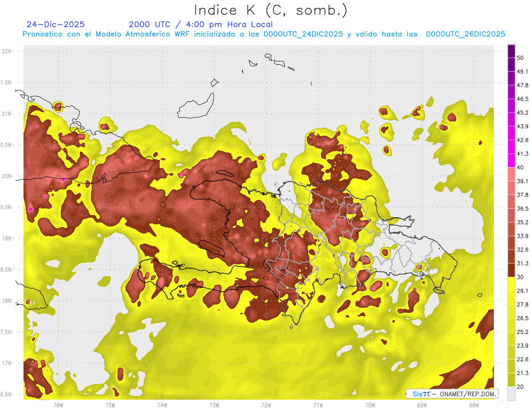Click the colorbar label "32.6"

coord(523,250)
